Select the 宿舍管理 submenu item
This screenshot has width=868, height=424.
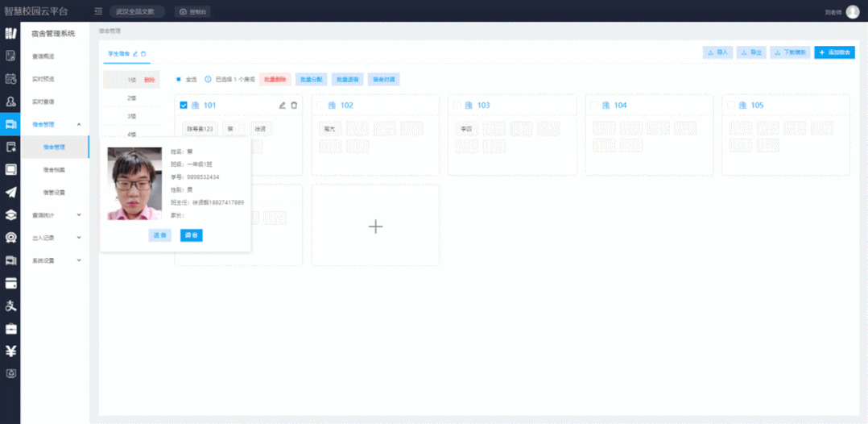(x=54, y=148)
